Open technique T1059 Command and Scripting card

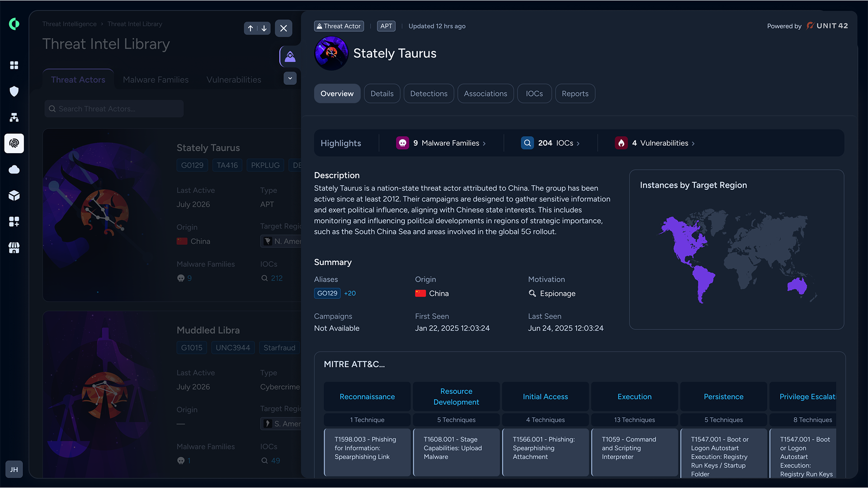[x=634, y=452]
